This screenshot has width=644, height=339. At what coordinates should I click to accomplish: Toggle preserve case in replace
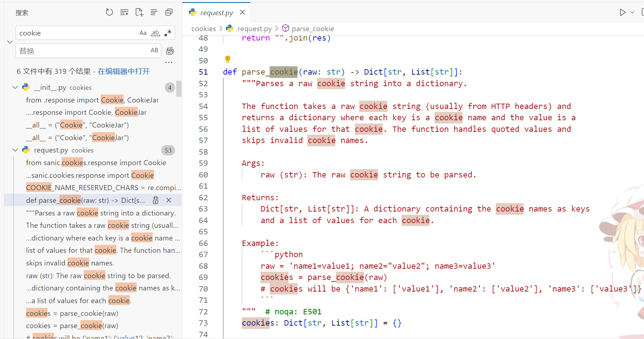tap(154, 50)
